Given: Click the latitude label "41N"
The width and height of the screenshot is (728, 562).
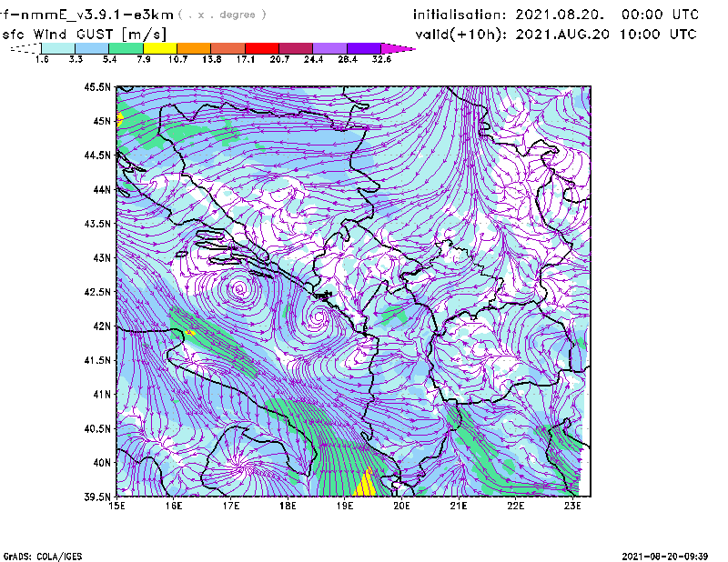Looking at the screenshot, I should [102, 395].
